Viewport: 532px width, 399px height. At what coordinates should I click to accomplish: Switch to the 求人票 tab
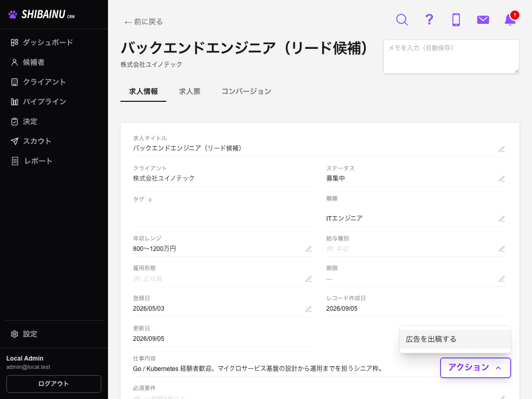189,91
